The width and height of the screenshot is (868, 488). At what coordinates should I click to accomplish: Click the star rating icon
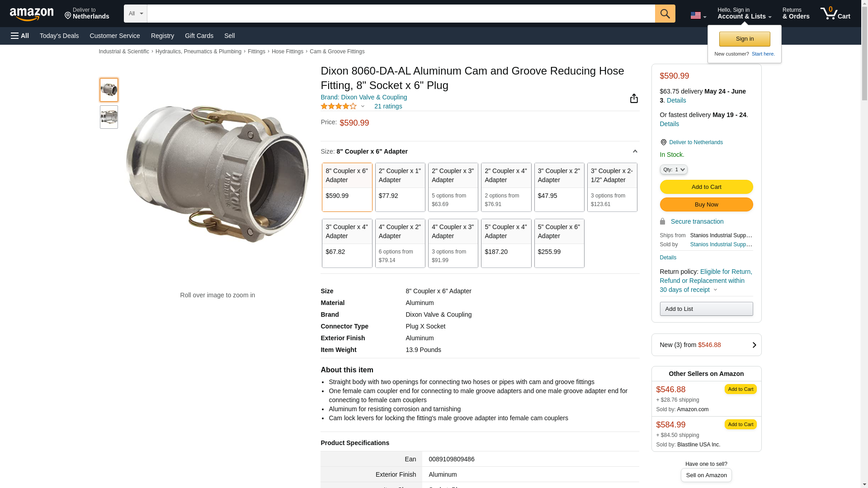339,106
